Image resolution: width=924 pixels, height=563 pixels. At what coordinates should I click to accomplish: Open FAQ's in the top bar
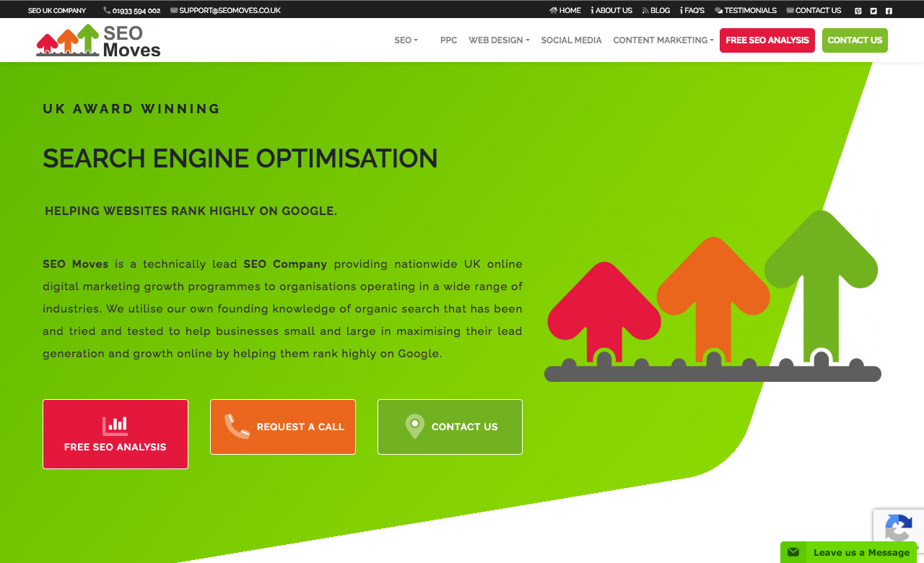[692, 11]
